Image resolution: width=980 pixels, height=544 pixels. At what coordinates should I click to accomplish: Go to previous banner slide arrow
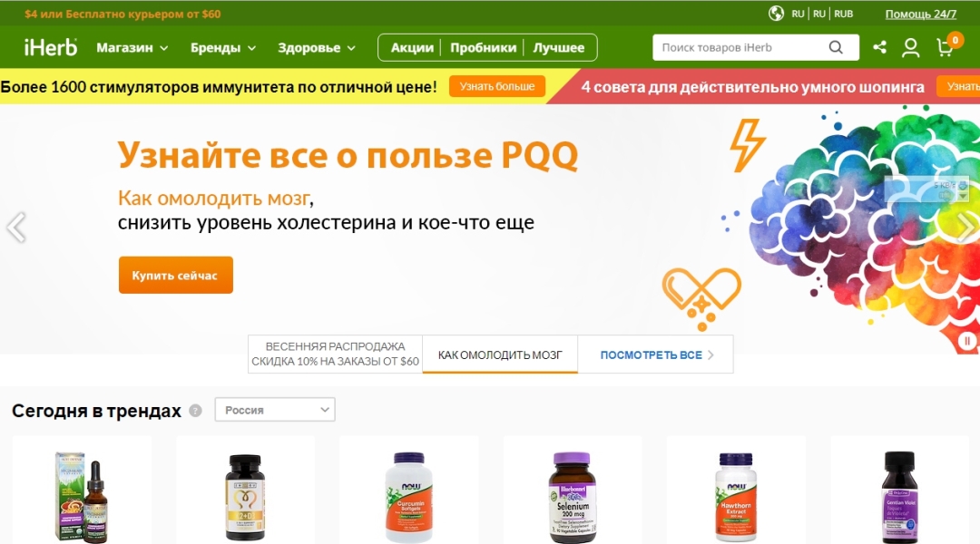16,228
